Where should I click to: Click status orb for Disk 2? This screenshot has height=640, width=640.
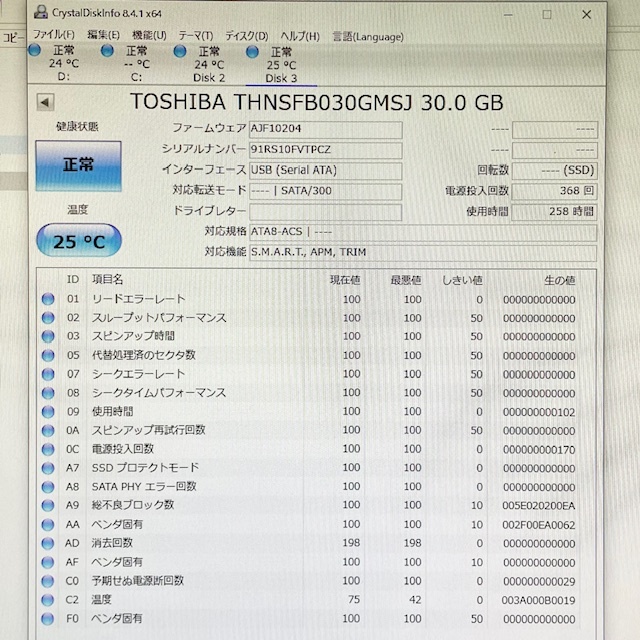[x=180, y=51]
